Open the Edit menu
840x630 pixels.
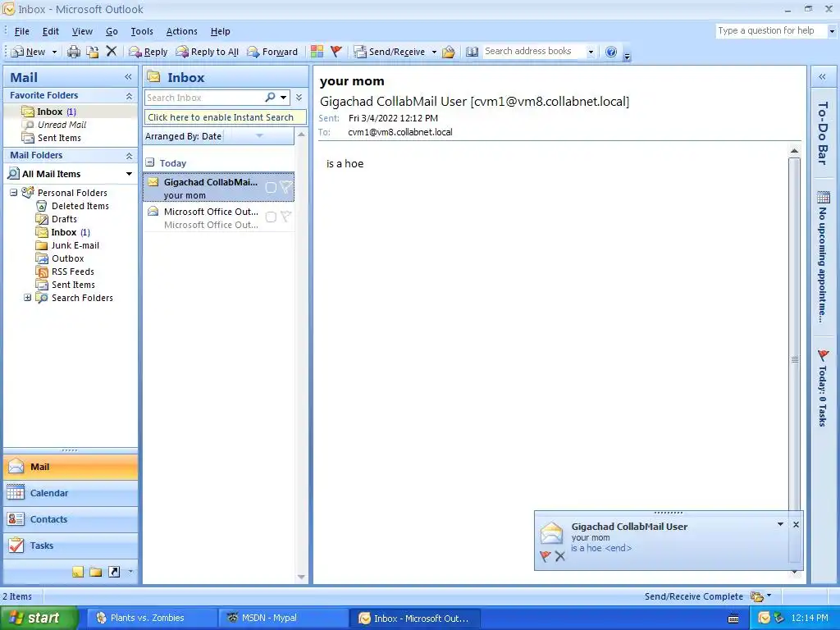point(51,31)
